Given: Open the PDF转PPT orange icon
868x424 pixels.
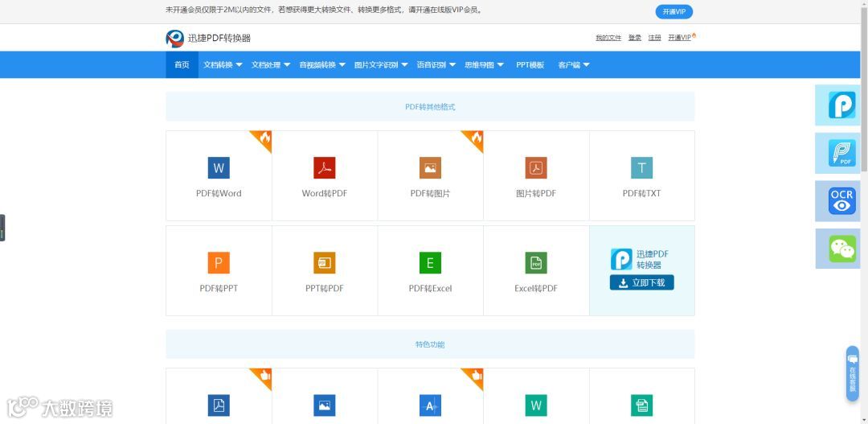Looking at the screenshot, I should (x=219, y=263).
